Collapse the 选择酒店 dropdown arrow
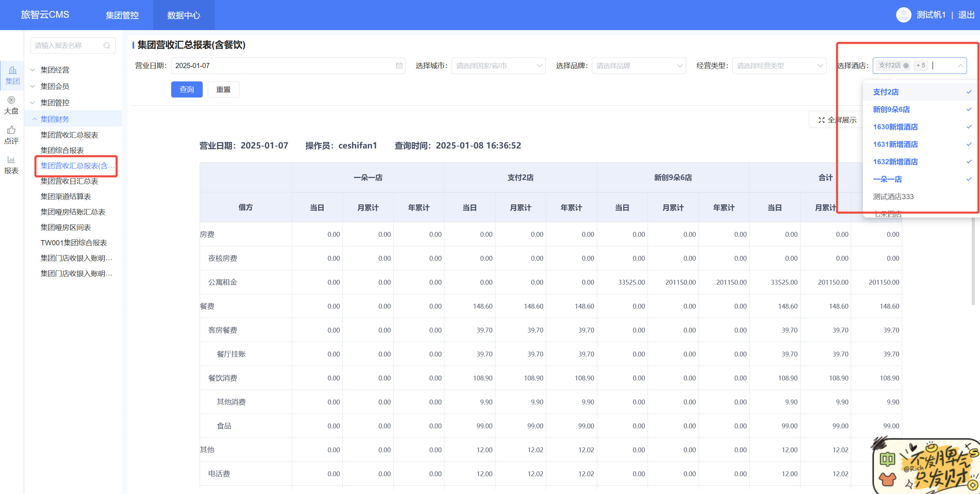This screenshot has width=980, height=494. [960, 66]
